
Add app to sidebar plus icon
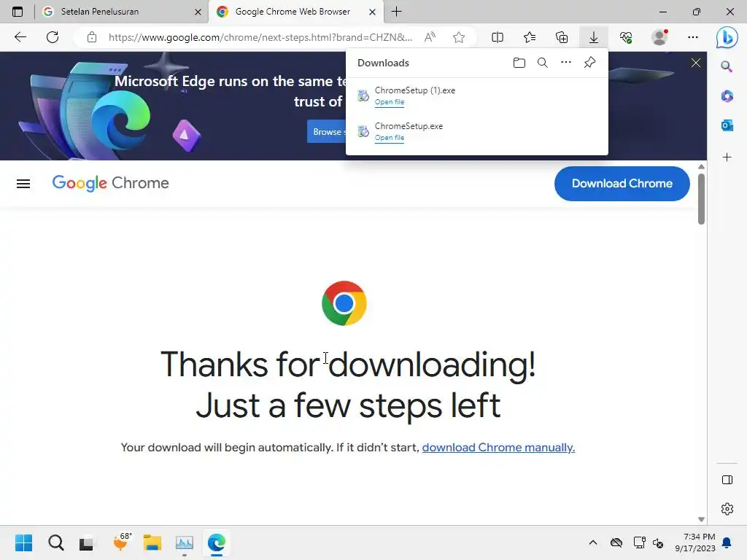[x=727, y=157]
